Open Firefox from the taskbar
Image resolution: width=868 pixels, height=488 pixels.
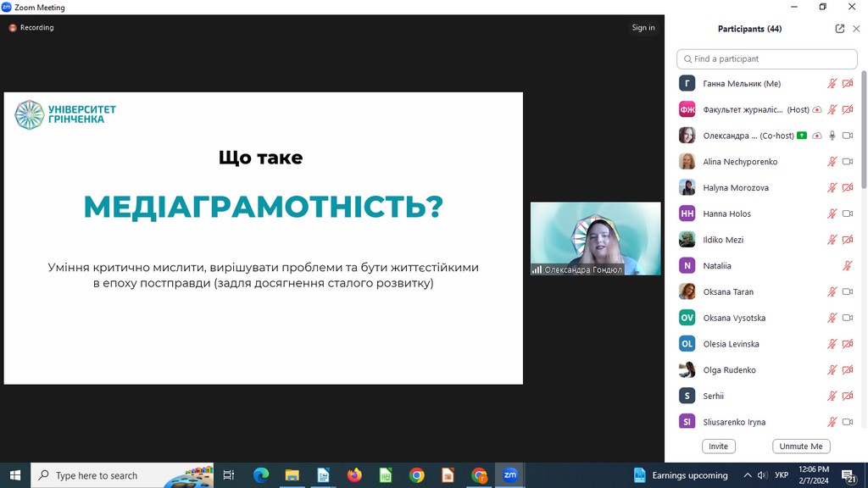(x=354, y=475)
